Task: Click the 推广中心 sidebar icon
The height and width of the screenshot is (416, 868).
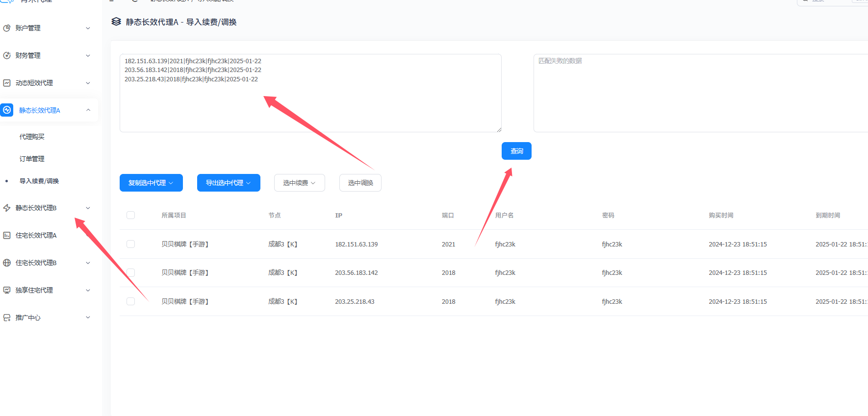Action: 7,318
